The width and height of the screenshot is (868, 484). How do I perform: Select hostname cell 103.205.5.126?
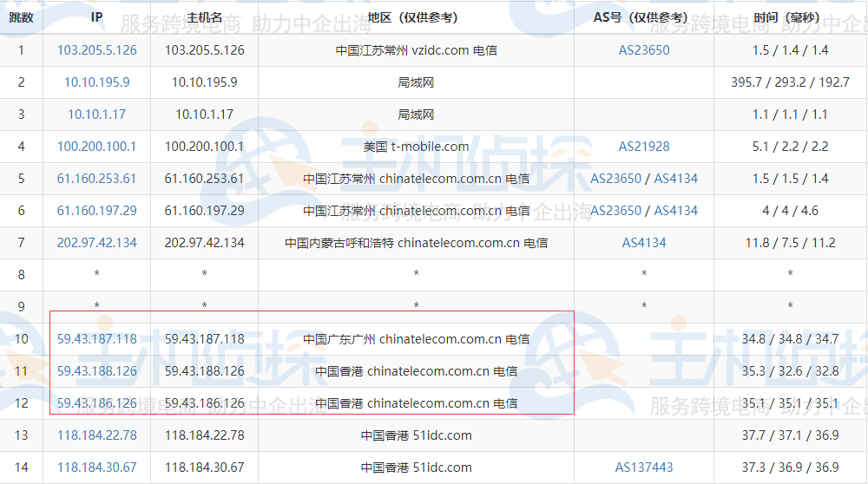point(204,50)
